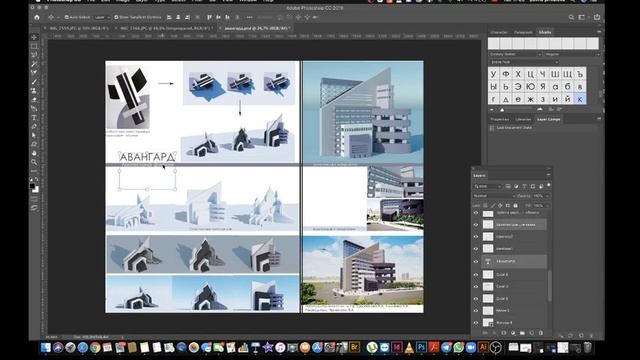Open Entire Font category dropdown
The image size is (640, 360).
524,62
